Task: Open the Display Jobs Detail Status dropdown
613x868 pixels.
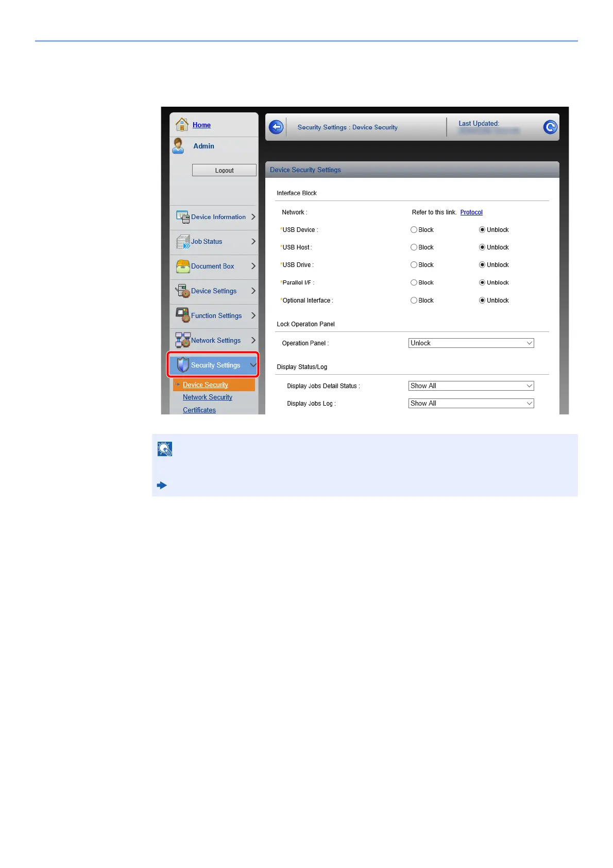Action: point(471,386)
